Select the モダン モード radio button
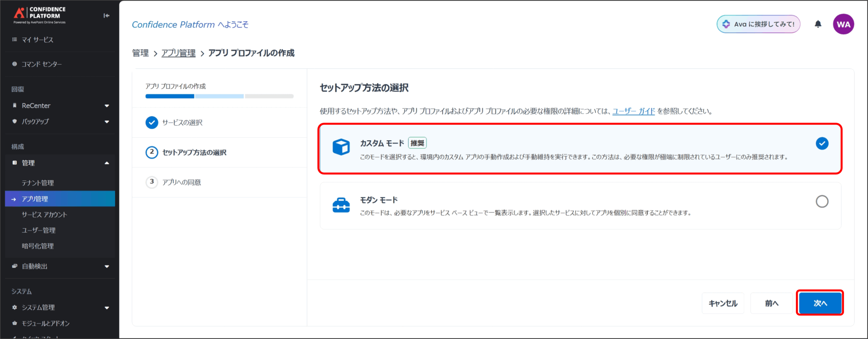868x339 pixels. [x=822, y=202]
